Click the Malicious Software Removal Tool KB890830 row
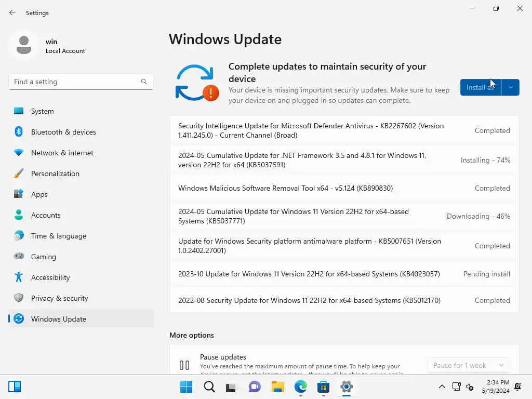The height and width of the screenshot is (399, 532). tap(344, 188)
